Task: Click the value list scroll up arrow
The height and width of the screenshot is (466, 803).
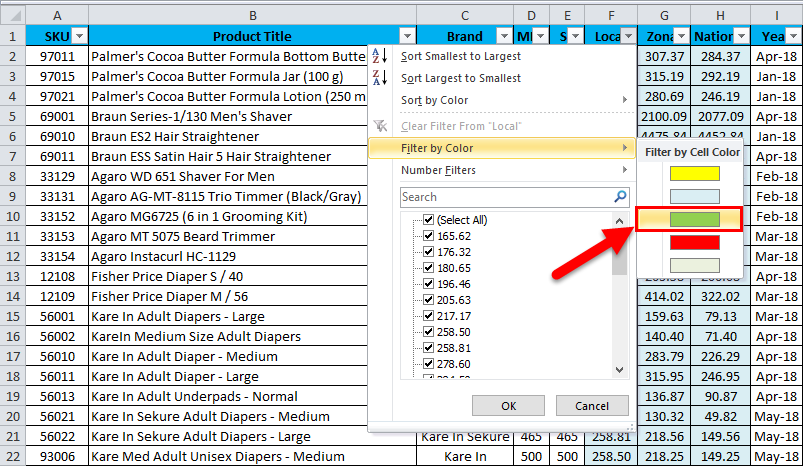Action: pyautogui.click(x=619, y=221)
